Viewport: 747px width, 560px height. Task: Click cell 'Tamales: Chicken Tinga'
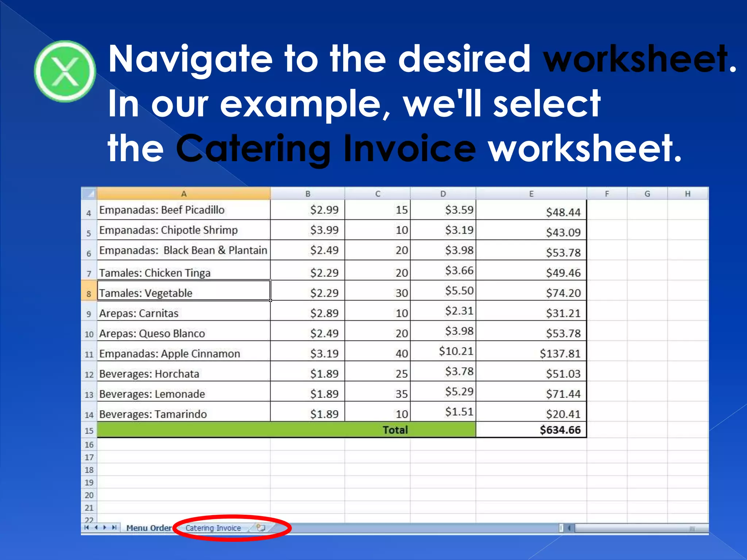tap(184, 271)
